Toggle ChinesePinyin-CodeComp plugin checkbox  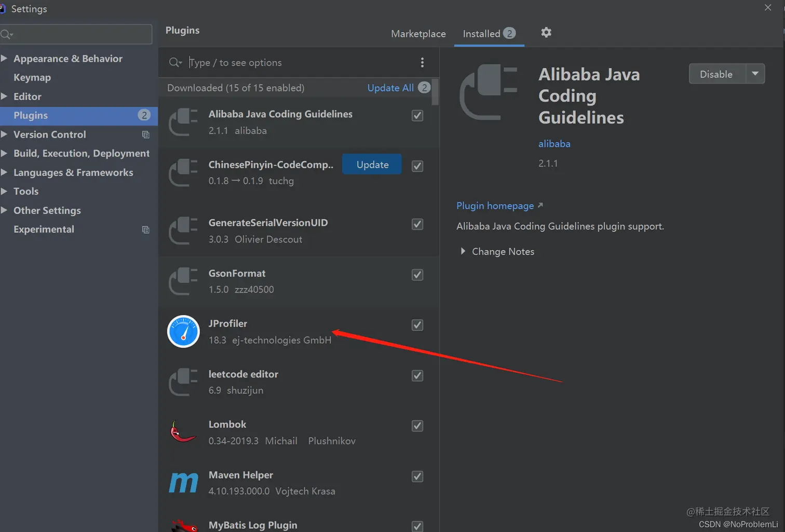coord(417,166)
